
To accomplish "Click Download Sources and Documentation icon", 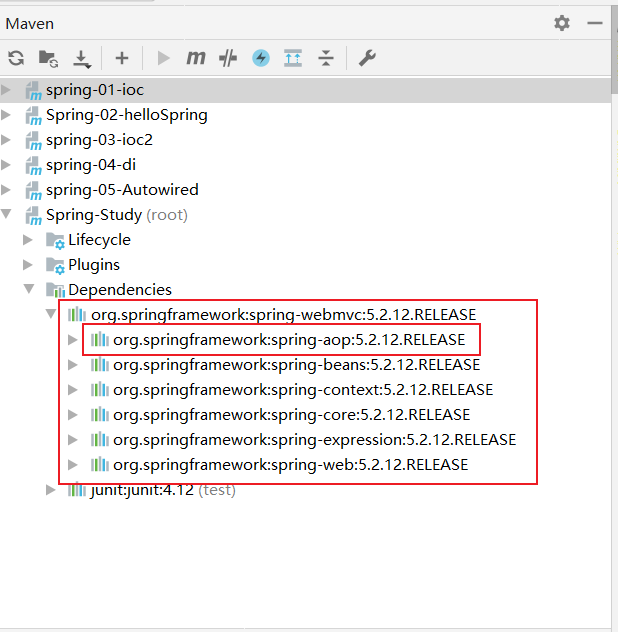I will (x=82, y=58).
